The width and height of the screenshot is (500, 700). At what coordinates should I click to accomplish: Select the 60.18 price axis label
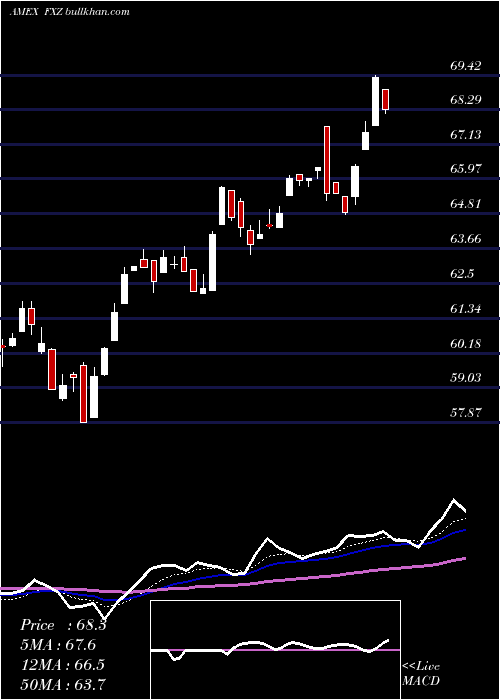click(x=466, y=343)
